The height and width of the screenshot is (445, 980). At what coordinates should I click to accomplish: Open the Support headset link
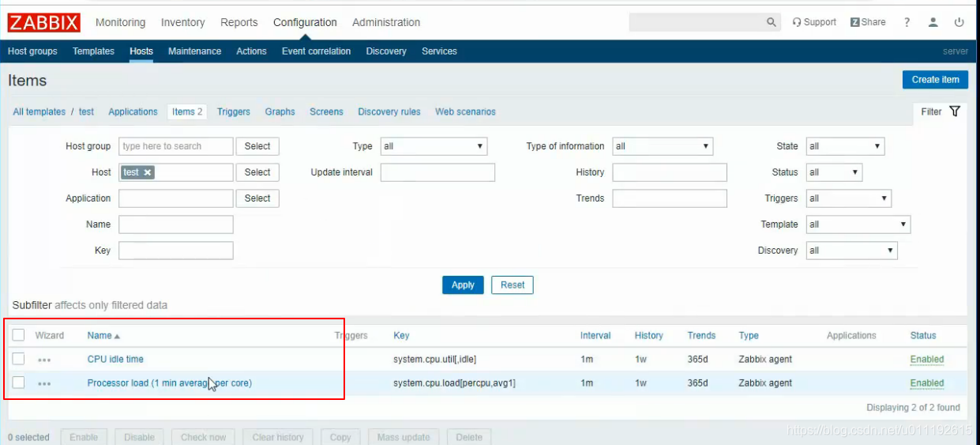tap(814, 22)
